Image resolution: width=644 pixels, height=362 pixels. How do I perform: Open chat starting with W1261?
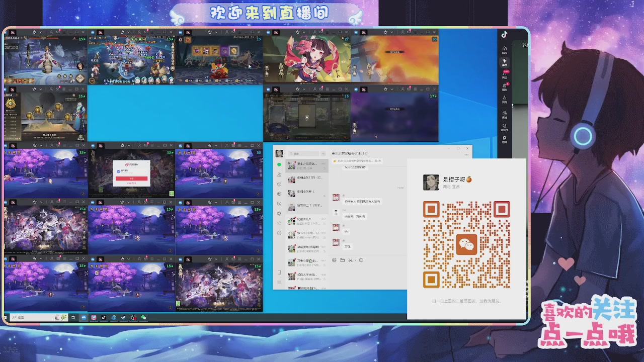pos(307,234)
